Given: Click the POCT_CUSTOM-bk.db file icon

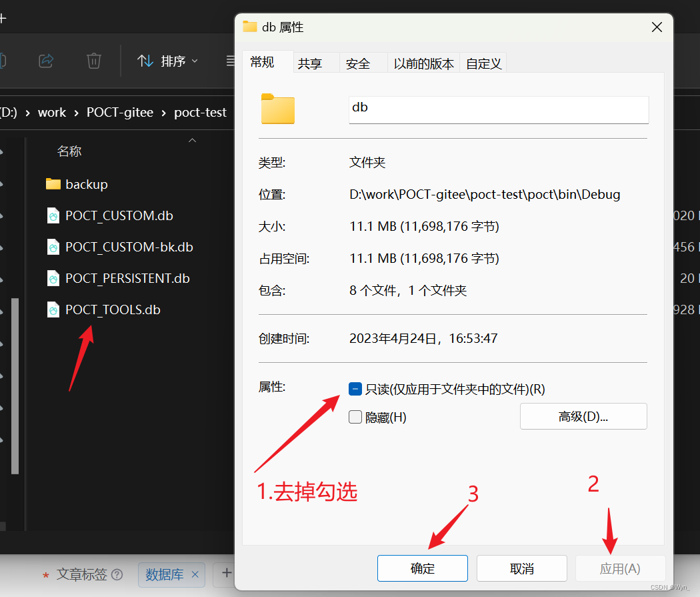Looking at the screenshot, I should (53, 247).
